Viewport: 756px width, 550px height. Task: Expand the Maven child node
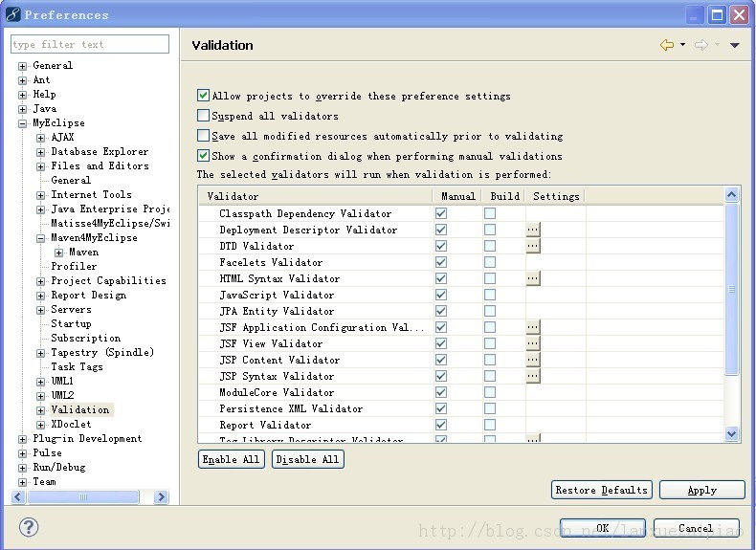58,253
